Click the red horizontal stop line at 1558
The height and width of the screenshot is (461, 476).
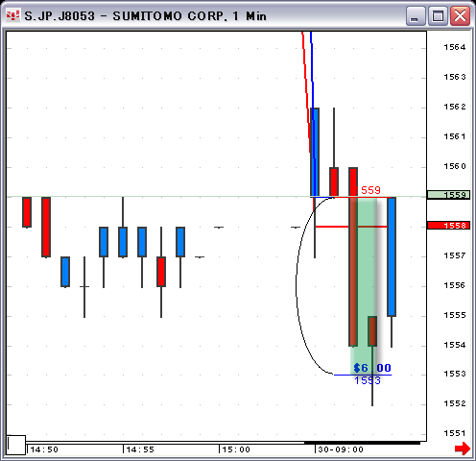pos(351,227)
